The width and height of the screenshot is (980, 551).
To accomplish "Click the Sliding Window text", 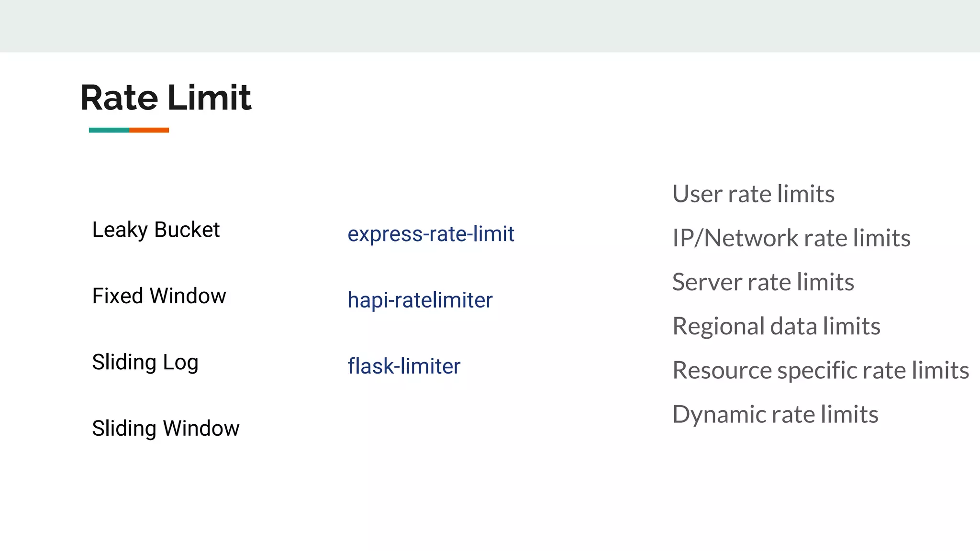I will point(166,428).
